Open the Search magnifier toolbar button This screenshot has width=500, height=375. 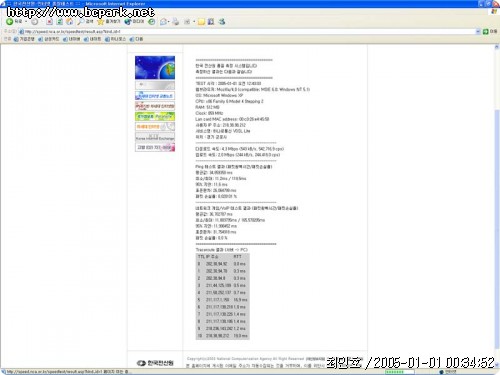pyautogui.click(x=85, y=22)
